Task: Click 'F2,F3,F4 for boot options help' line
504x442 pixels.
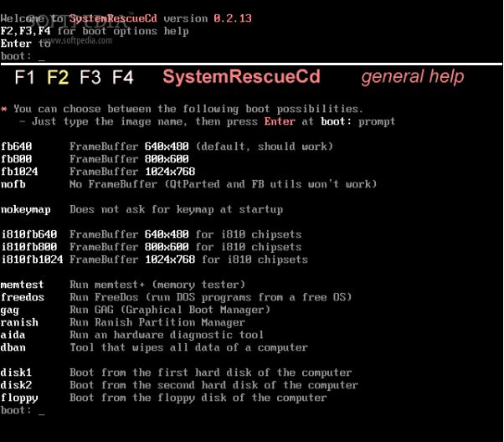Action: click(95, 31)
